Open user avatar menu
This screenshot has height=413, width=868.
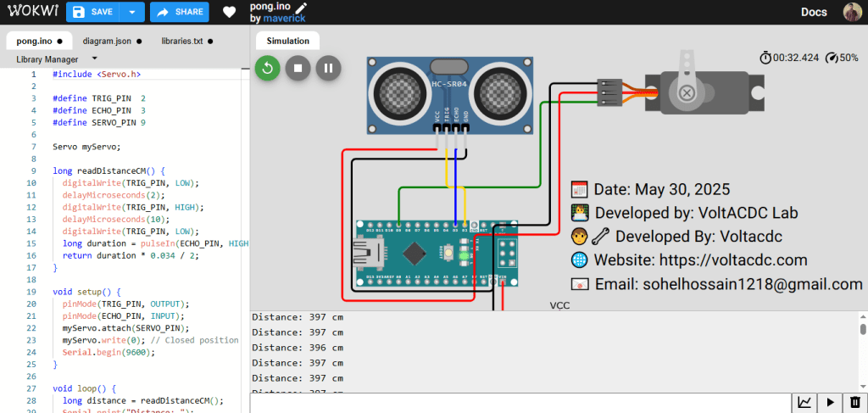(x=852, y=12)
